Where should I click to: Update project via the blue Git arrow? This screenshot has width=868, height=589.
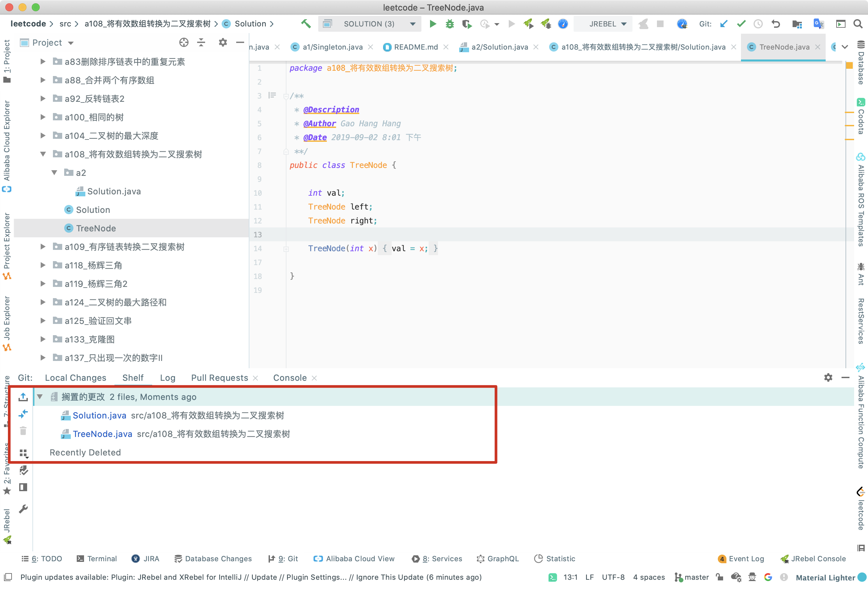(x=724, y=23)
